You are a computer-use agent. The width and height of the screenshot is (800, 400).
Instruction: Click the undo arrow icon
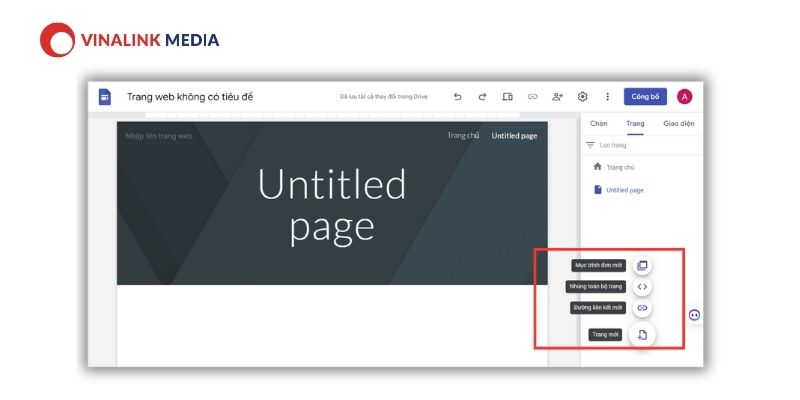pos(458,96)
